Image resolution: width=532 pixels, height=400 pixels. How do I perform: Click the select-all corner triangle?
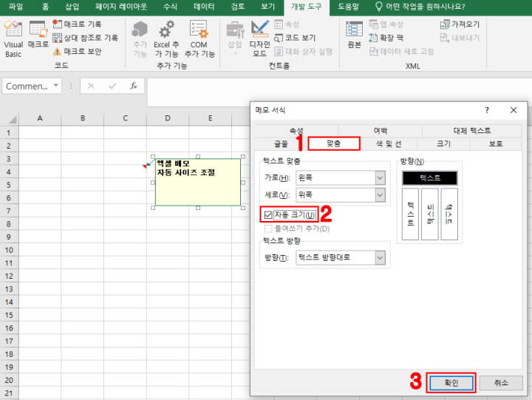coord(13,119)
